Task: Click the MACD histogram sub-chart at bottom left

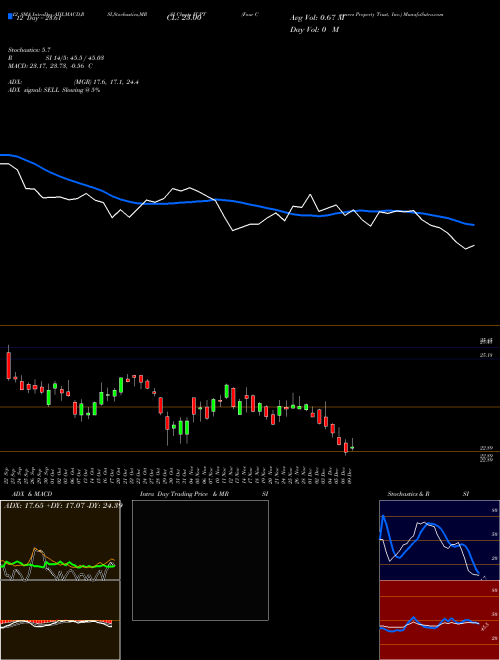Action: [x=60, y=619]
